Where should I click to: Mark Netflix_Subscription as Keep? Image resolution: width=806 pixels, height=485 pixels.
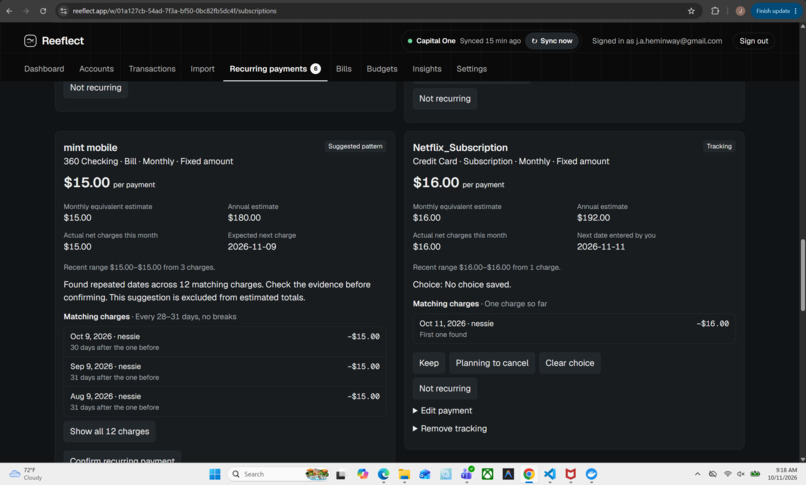pyautogui.click(x=429, y=363)
